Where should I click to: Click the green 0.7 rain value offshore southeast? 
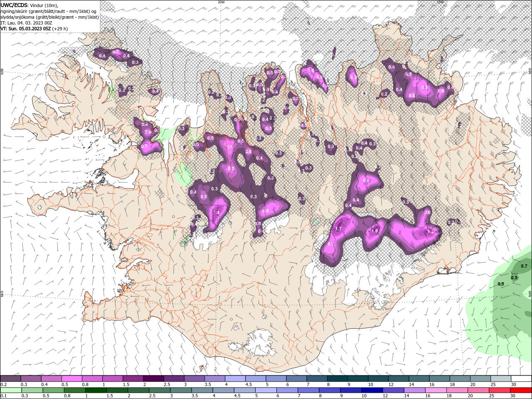(x=524, y=266)
